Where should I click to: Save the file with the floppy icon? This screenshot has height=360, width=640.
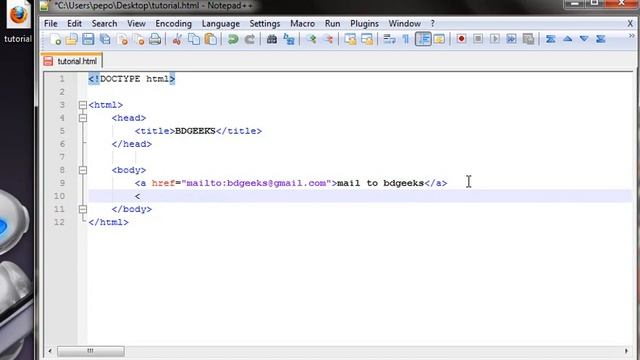point(88,39)
